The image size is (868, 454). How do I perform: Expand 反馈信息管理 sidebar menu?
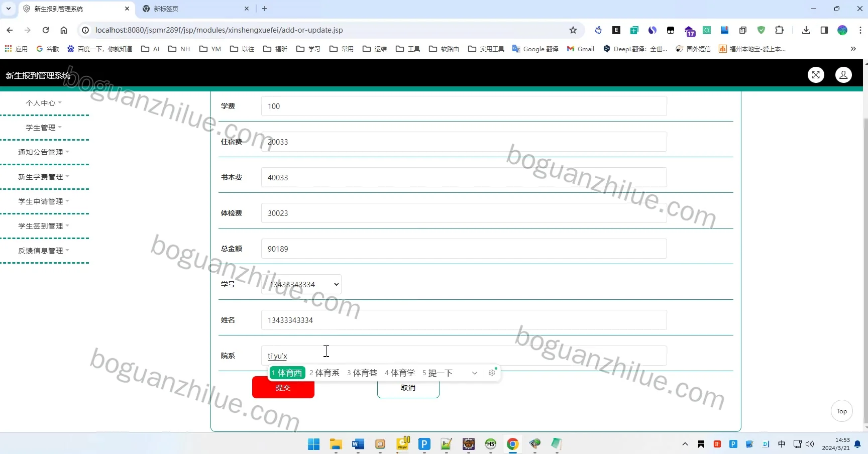pyautogui.click(x=44, y=251)
